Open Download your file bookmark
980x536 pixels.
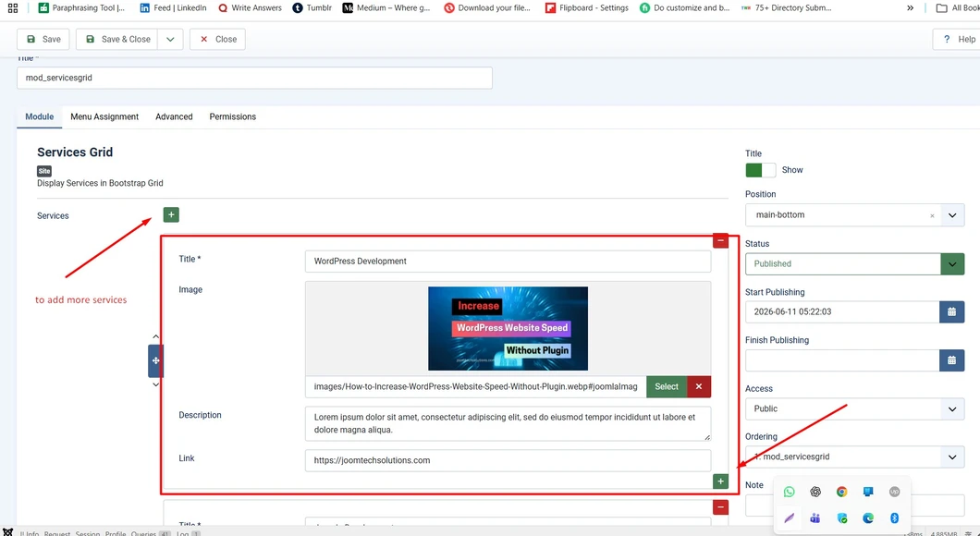point(487,8)
